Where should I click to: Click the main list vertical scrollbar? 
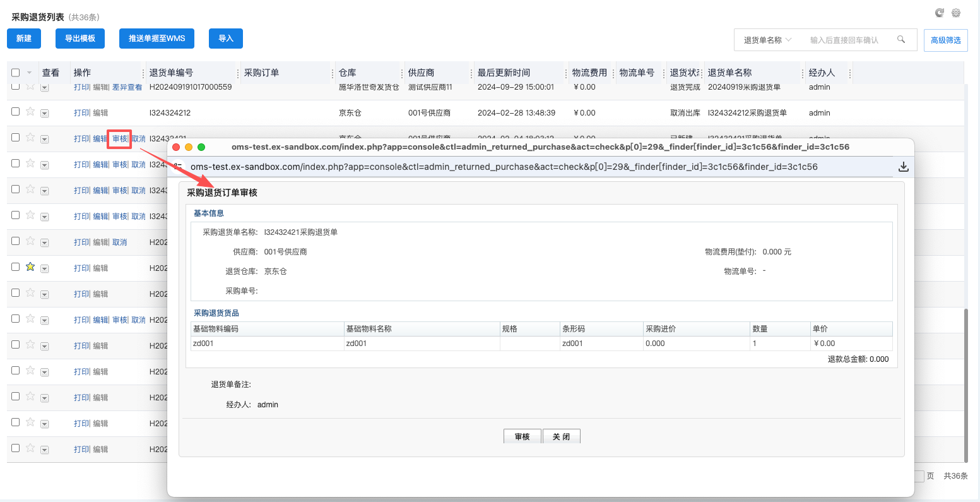click(965, 385)
